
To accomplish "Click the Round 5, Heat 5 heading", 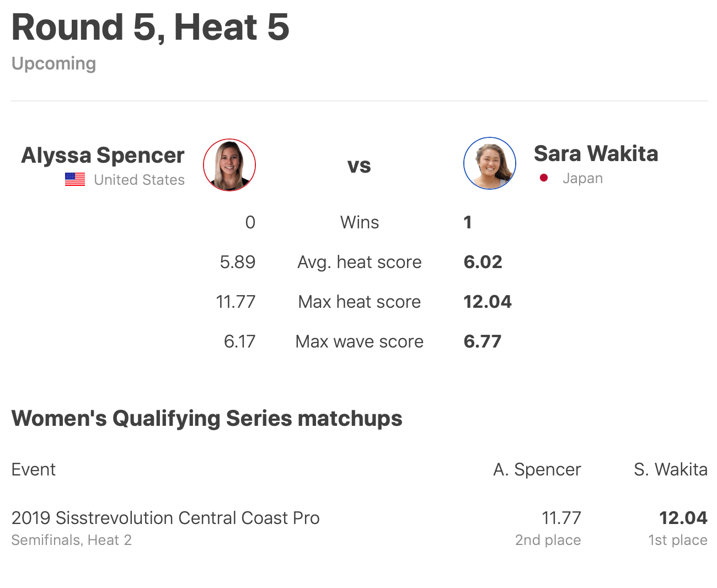I will pyautogui.click(x=151, y=27).
